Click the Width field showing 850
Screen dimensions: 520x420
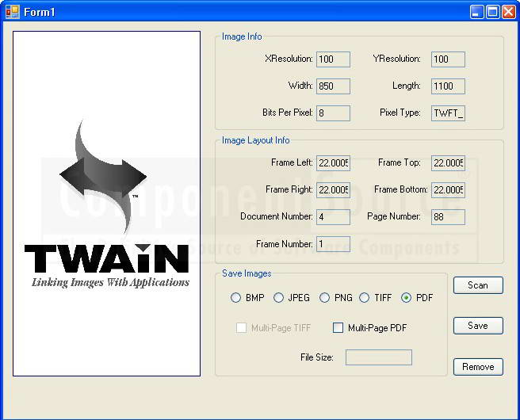pyautogui.click(x=333, y=86)
